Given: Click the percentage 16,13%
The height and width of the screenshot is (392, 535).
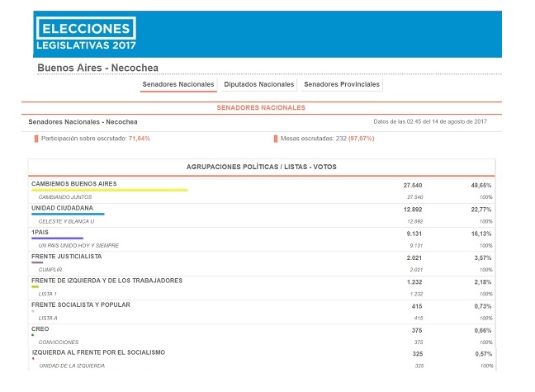Looking at the screenshot, I should tap(481, 234).
